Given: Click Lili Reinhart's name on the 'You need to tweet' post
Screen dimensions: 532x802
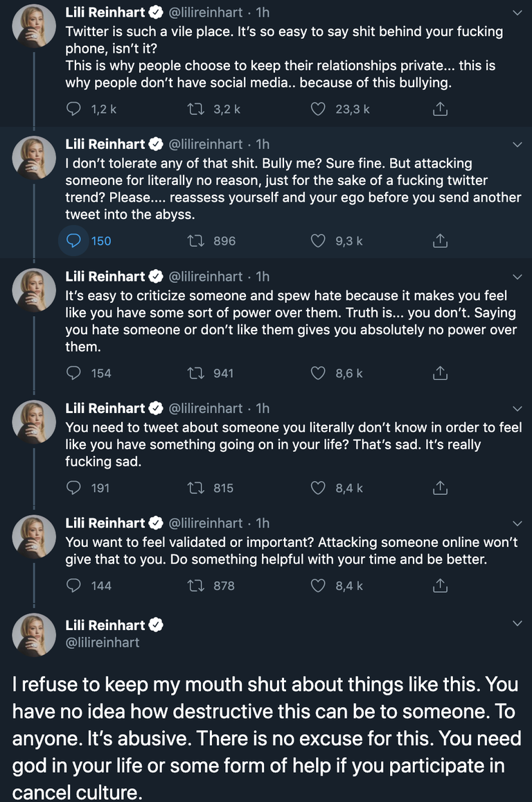Looking at the screenshot, I should 105,408.
